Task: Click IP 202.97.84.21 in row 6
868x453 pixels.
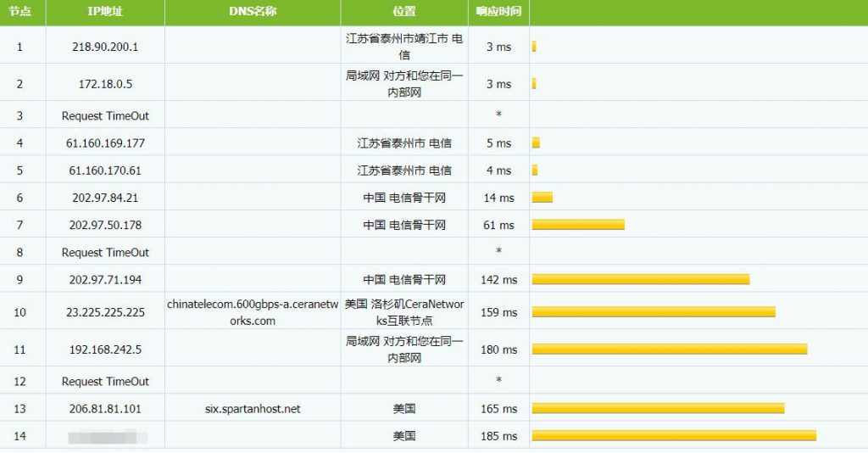Action: 105,198
